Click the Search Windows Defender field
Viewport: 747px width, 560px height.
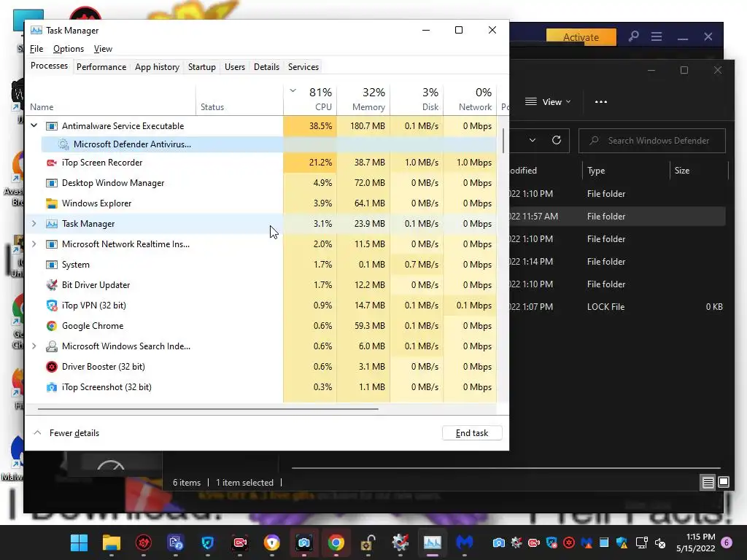[651, 141]
